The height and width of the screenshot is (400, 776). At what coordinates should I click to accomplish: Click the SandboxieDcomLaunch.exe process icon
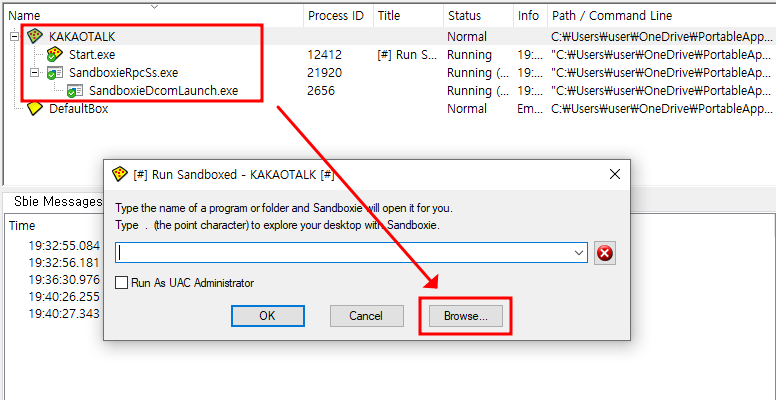pyautogui.click(x=75, y=91)
